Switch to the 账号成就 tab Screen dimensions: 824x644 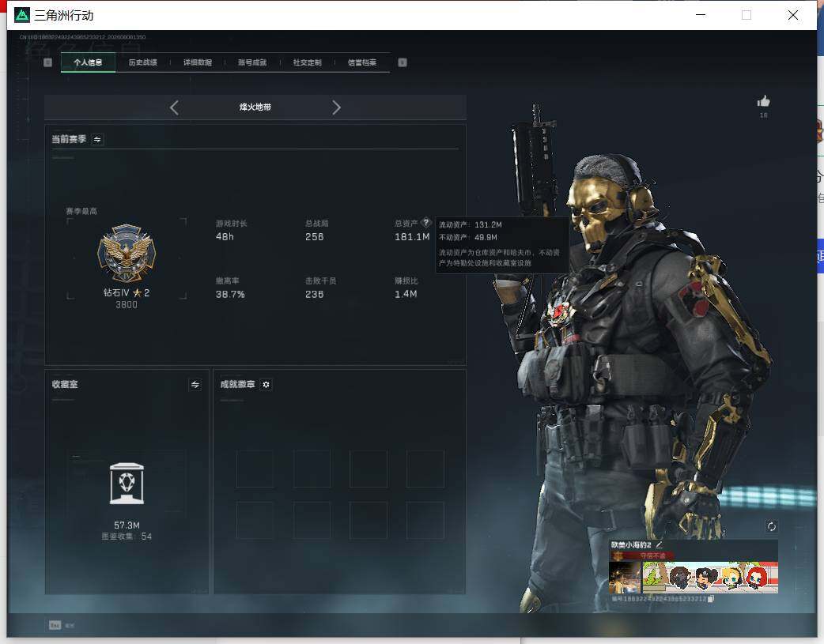pos(252,62)
